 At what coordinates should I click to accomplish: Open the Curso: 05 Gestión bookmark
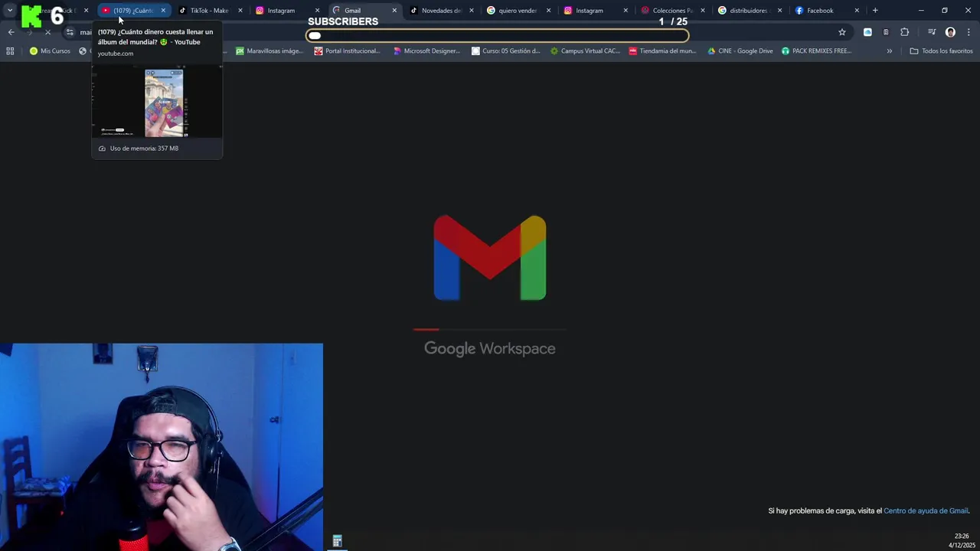[505, 51]
